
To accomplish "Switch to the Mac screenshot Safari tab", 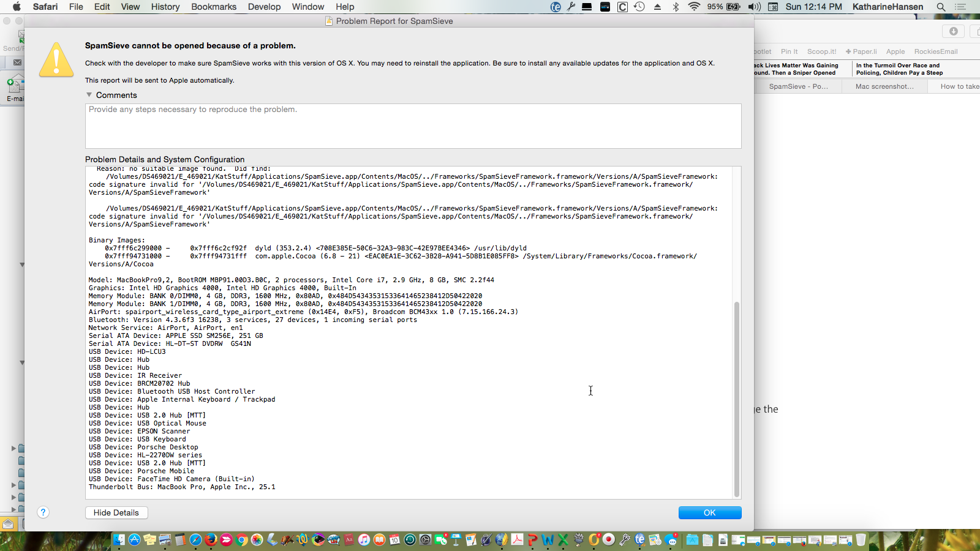I will pos(884,86).
